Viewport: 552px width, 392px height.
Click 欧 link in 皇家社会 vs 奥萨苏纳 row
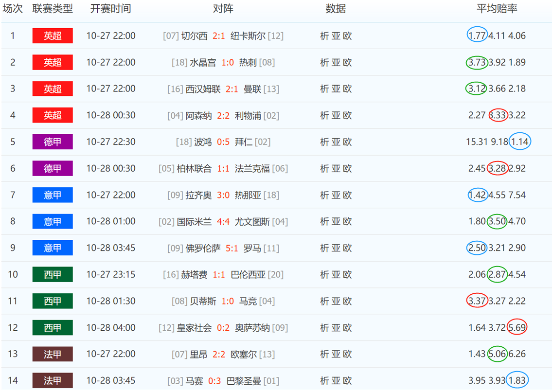pos(347,327)
